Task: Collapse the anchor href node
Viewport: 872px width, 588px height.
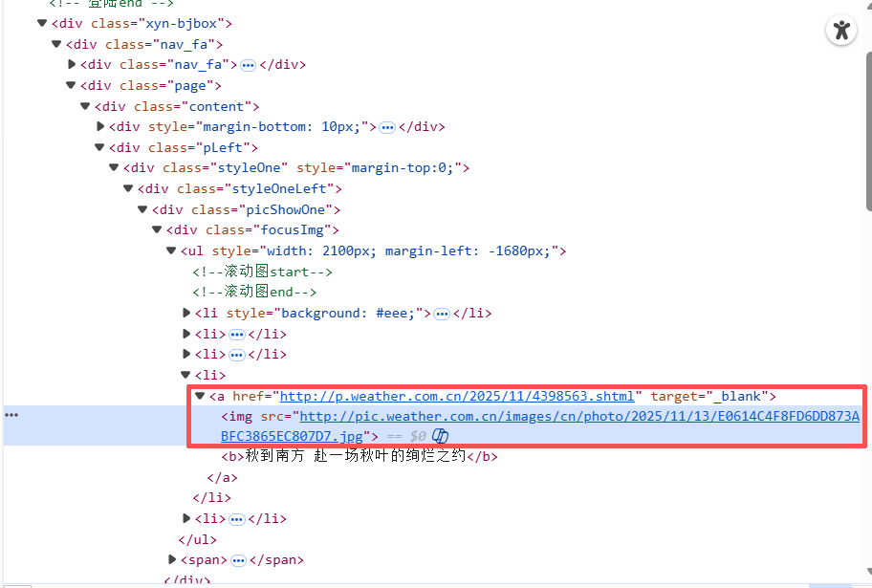Action: [x=200, y=396]
